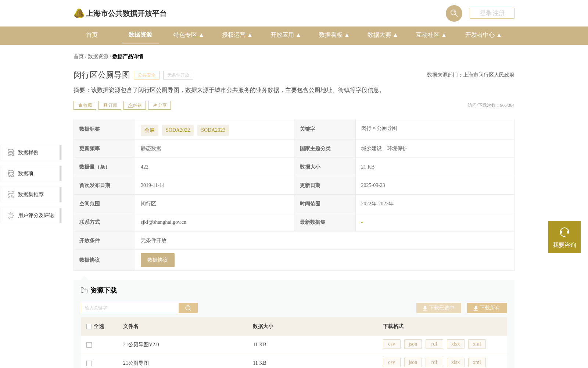The width and height of the screenshot is (588, 368).
Task: Click the 资源下载 folder icon
Action: click(84, 290)
